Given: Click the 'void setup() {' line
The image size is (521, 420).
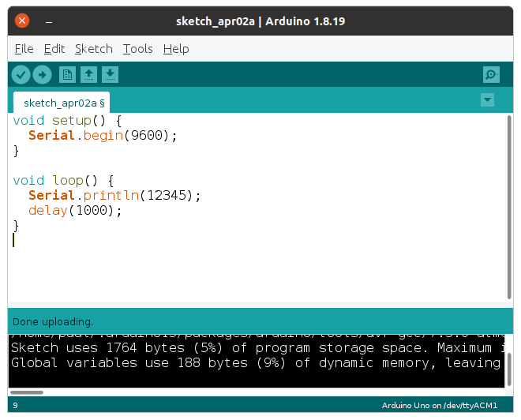Looking at the screenshot, I should coord(67,121).
